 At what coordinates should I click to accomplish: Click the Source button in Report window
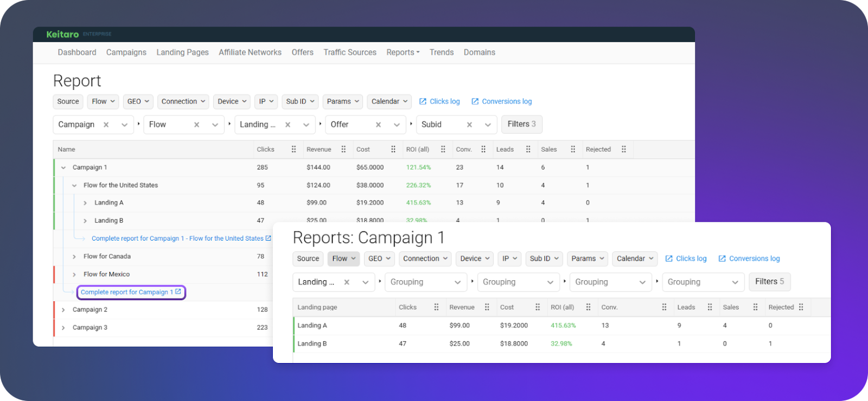pyautogui.click(x=68, y=101)
